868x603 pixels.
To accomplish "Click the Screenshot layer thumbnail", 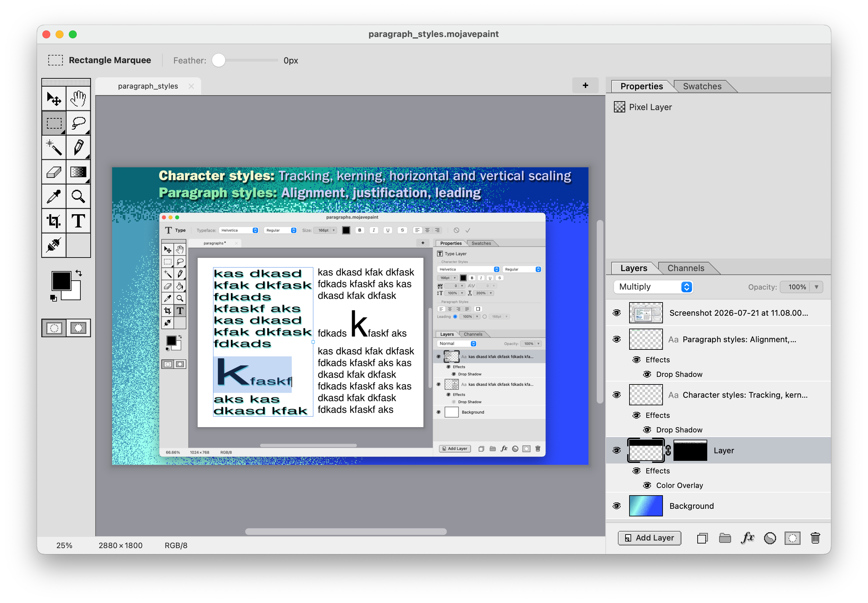I will tap(646, 313).
